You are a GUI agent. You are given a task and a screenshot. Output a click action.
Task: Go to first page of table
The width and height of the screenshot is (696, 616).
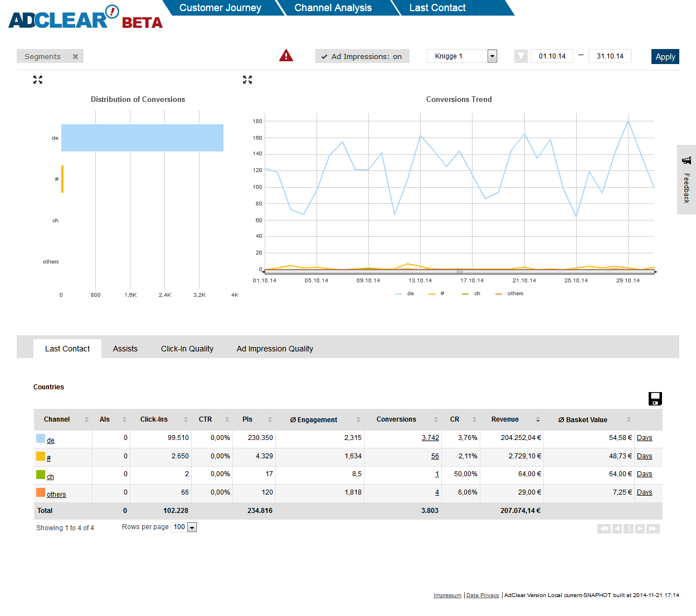603,529
